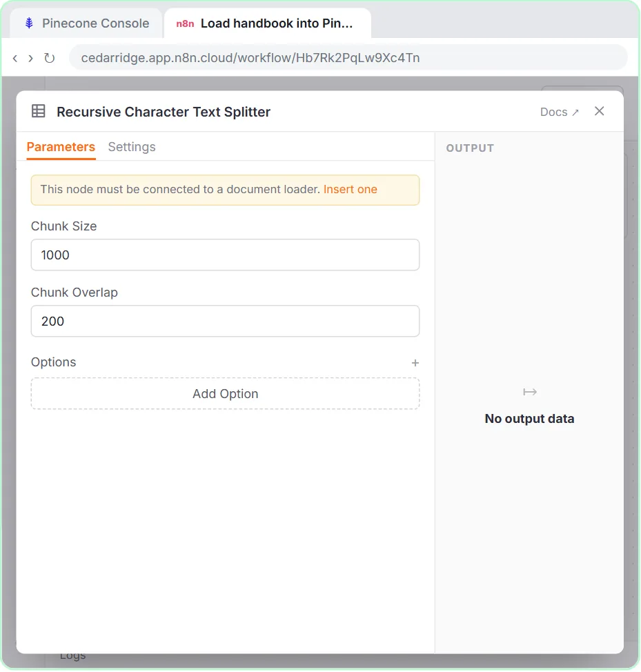Edit the Chunk Size field
Screen dimensions: 641x672
225,255
